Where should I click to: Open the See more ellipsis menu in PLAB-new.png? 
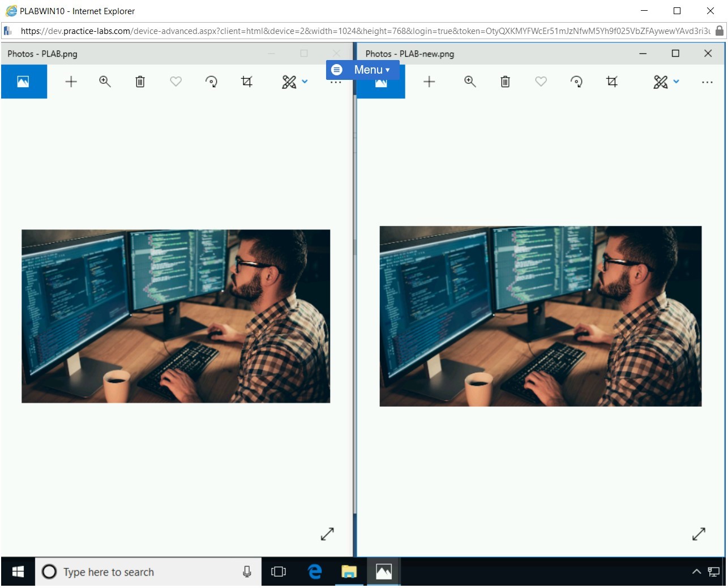click(707, 82)
